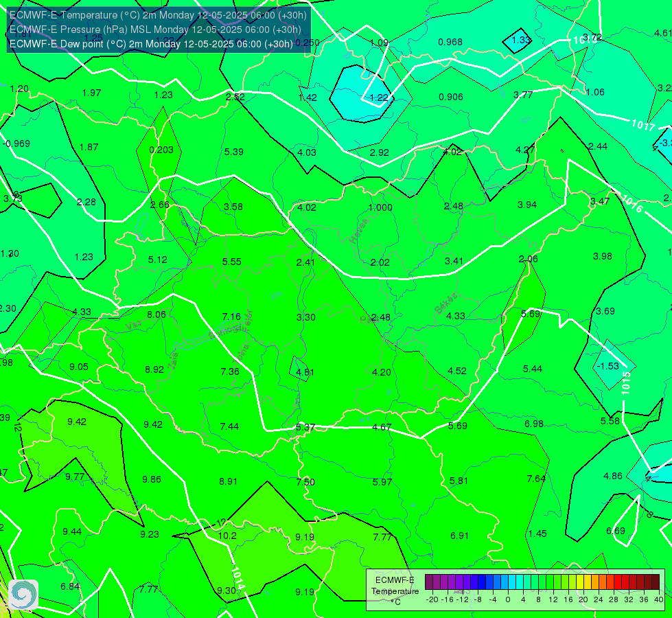Click the dark red 40°C color swatch

point(656,582)
